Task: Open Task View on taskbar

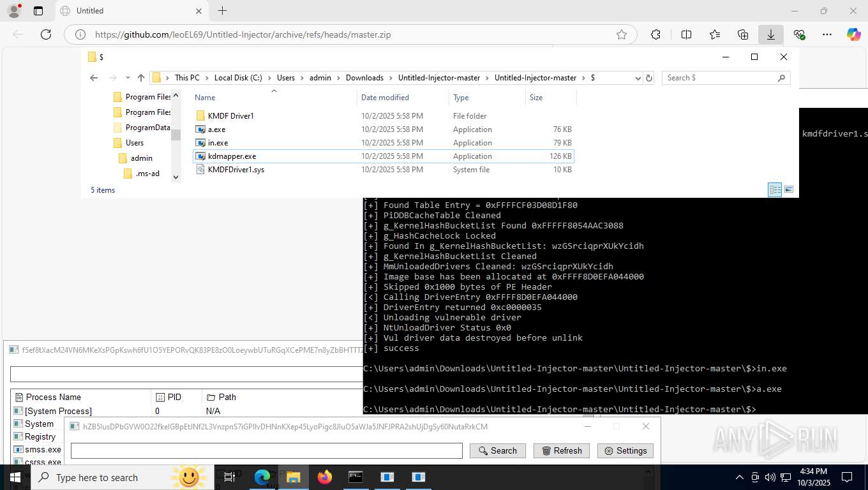Action: tap(230, 477)
